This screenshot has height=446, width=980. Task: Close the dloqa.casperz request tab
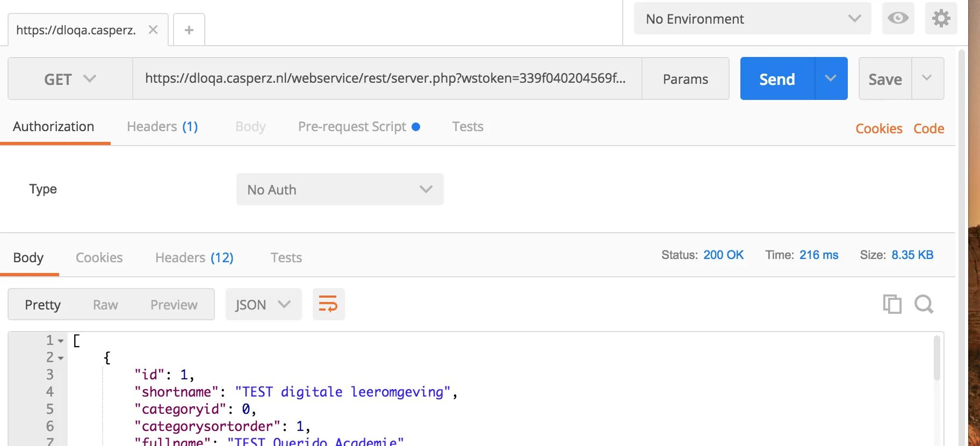pyautogui.click(x=153, y=30)
